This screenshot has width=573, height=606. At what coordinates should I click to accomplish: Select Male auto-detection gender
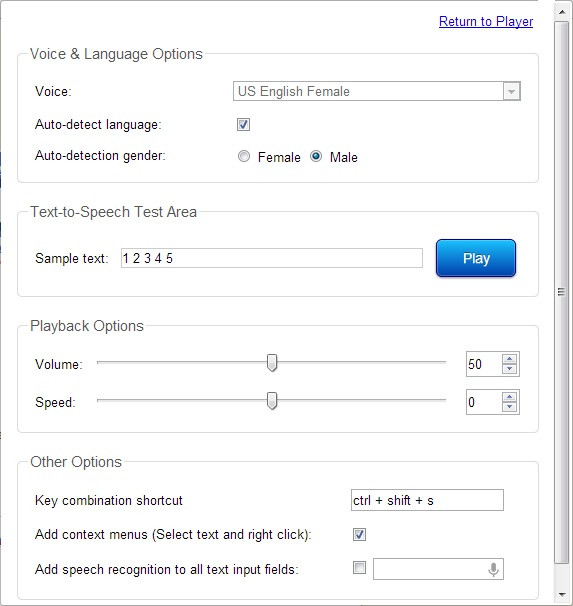[x=316, y=157]
